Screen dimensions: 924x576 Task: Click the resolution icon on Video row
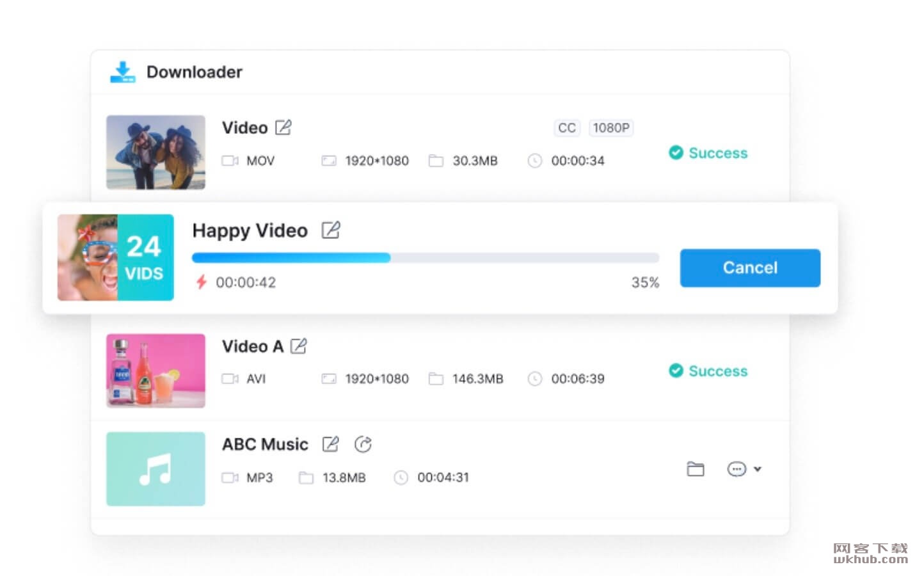pos(329,161)
